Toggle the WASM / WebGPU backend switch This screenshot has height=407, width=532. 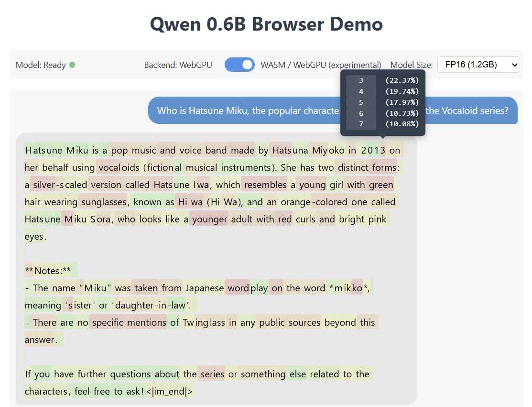(x=239, y=65)
